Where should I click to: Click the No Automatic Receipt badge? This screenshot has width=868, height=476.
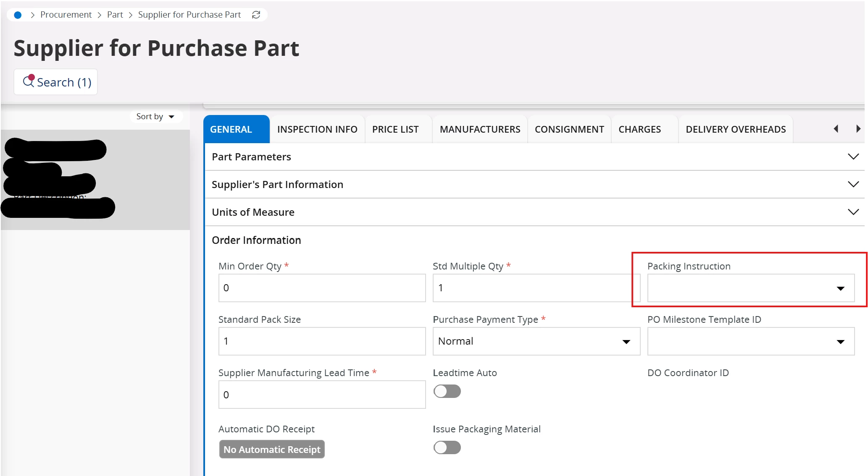pos(272,450)
